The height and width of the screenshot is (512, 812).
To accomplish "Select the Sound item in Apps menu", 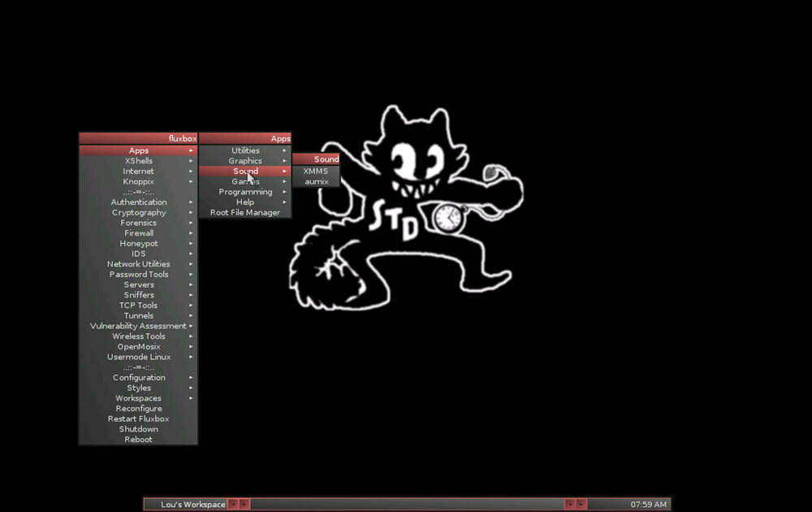I will [x=245, y=171].
